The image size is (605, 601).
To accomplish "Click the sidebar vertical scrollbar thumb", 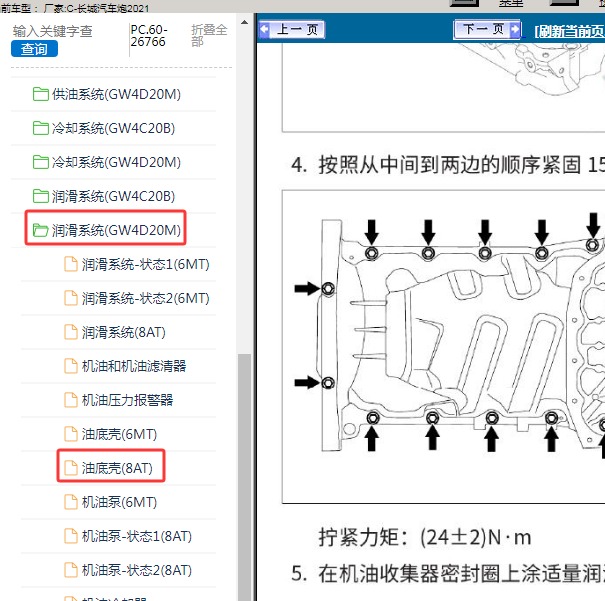I will click(244, 477).
